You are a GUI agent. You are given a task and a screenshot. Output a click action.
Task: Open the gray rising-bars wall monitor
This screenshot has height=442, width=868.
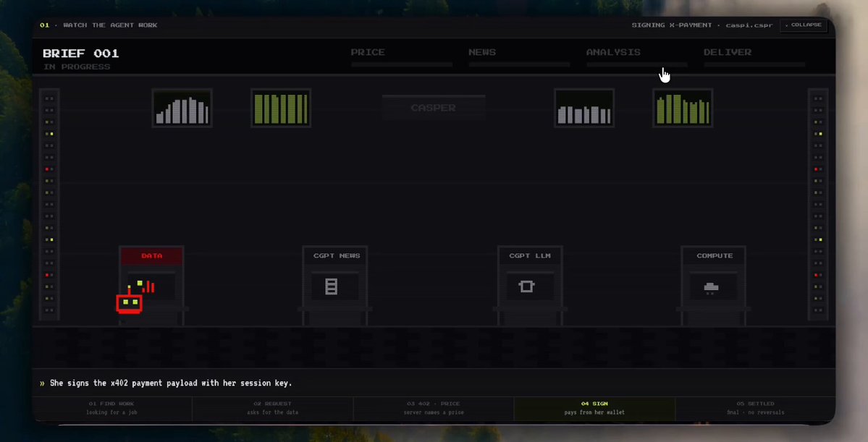coord(182,108)
